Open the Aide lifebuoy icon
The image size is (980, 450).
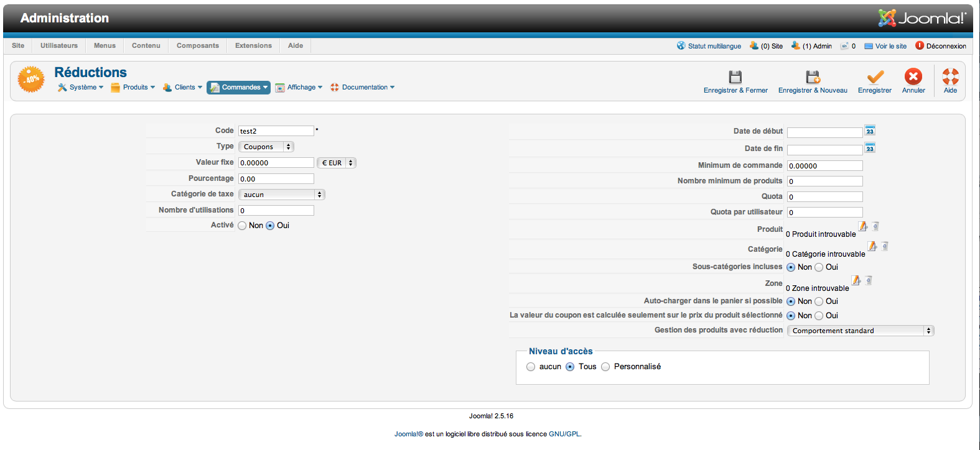[x=950, y=76]
